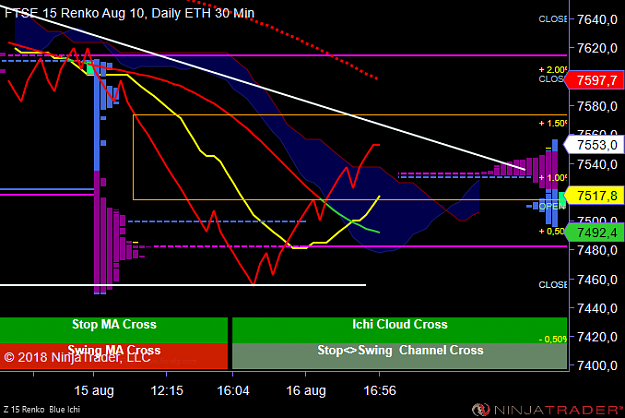Click the 12:15 time axis label
625x418 pixels.
pyautogui.click(x=167, y=391)
